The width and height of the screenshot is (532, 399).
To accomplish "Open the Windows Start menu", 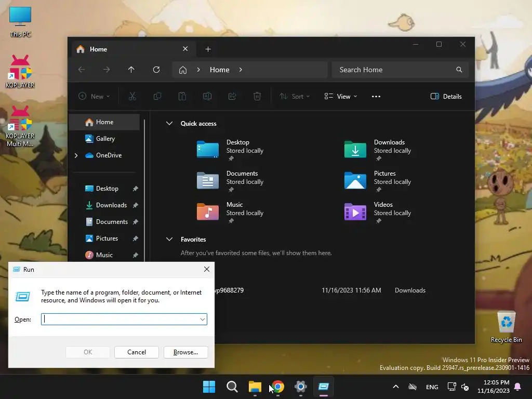I will pos(209,387).
